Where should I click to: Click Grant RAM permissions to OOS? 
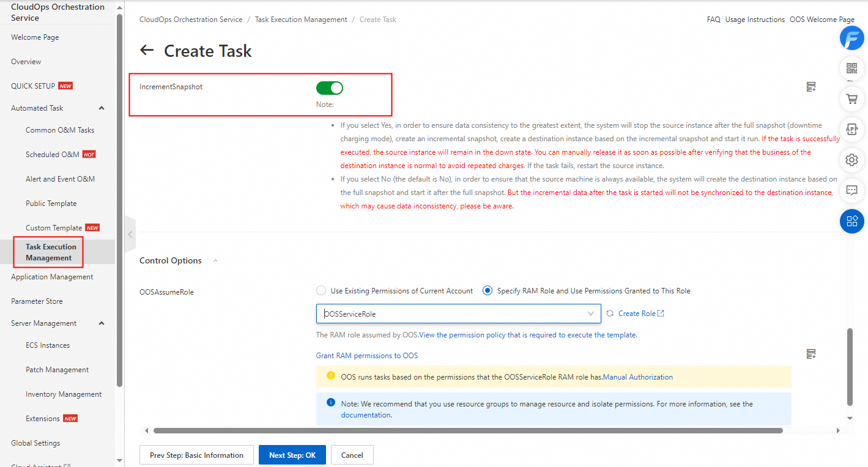(x=367, y=356)
